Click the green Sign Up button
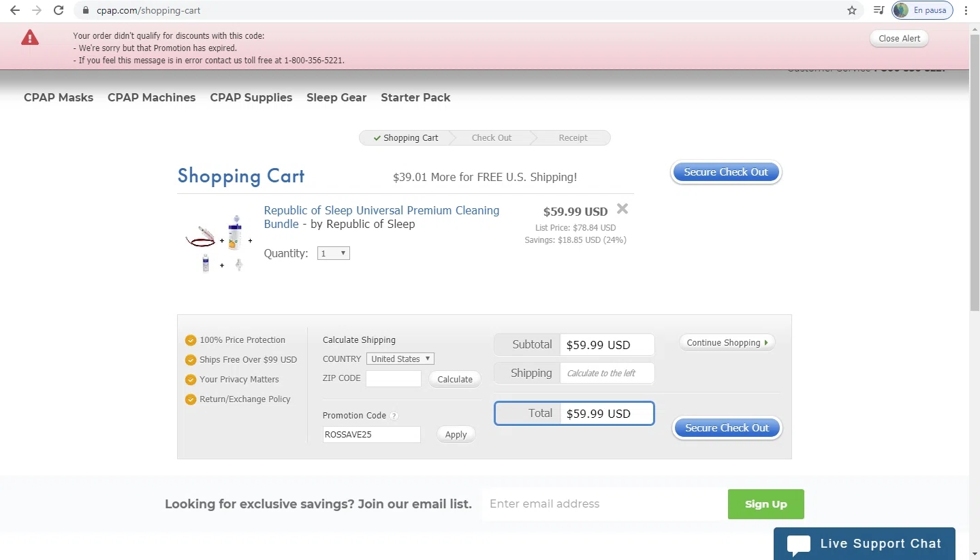This screenshot has width=980, height=560. [765, 504]
